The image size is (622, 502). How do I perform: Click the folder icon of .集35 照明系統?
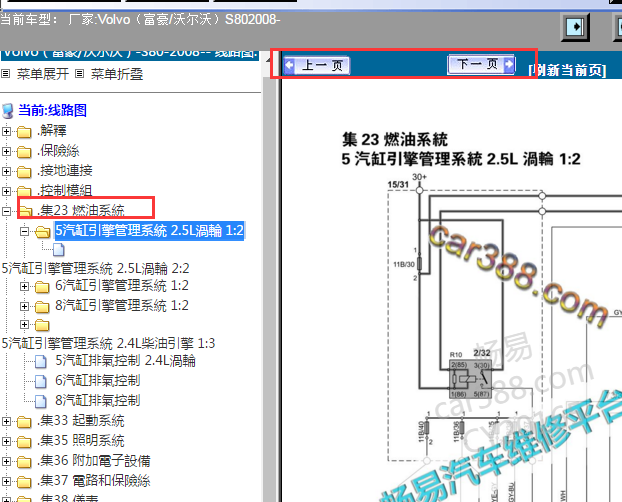pos(24,442)
